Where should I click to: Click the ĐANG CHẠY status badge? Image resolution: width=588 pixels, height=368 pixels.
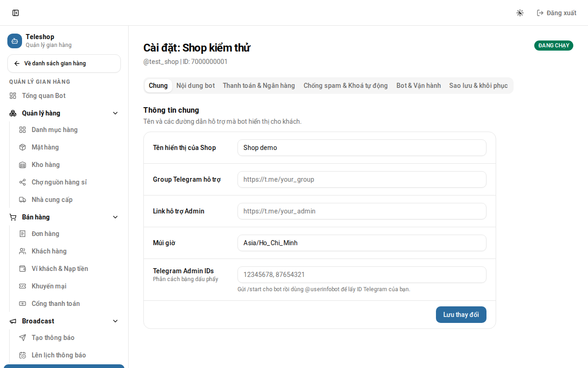coord(554,46)
